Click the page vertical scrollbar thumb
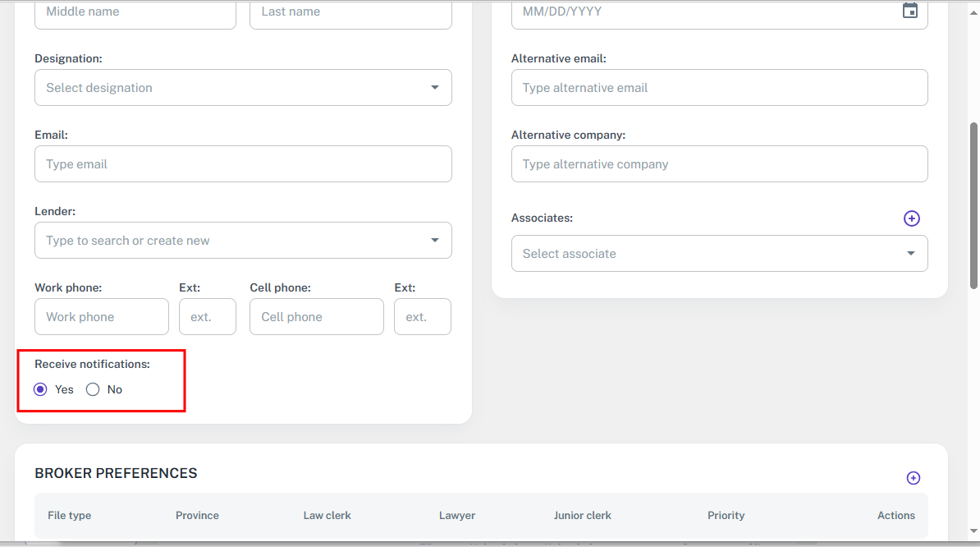980x547 pixels. coord(973,205)
